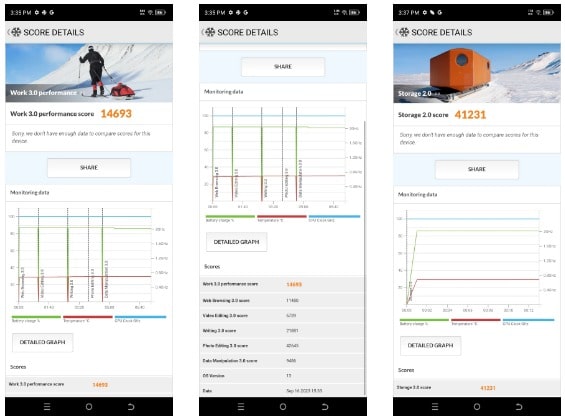Viewport: 565px width, 418px height.
Task: Open DETAILED GRAPH on the middle phone
Action: pos(236,242)
